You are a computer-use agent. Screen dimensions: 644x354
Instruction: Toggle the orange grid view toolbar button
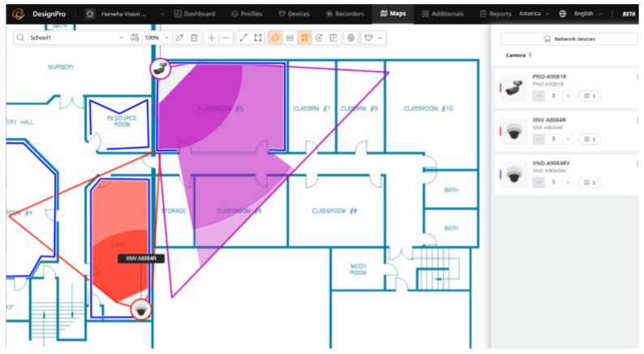click(305, 38)
